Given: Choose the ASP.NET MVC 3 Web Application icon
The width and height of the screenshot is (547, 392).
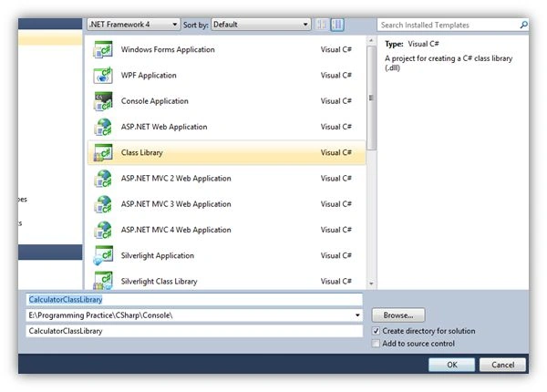Looking at the screenshot, I should pyautogui.click(x=103, y=204).
